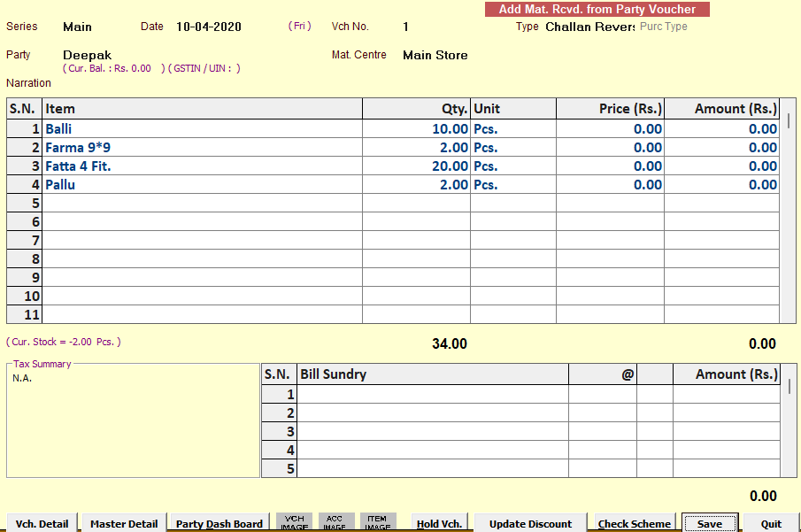Image resolution: width=801 pixels, height=532 pixels.
Task: Click the quantity cell for Fatta 4 Fit.
Action: (x=416, y=166)
